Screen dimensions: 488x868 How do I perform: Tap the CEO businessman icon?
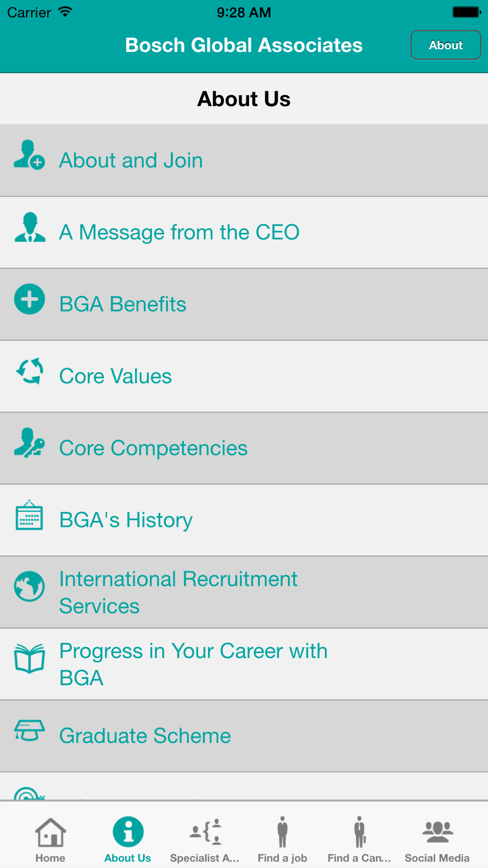30,227
